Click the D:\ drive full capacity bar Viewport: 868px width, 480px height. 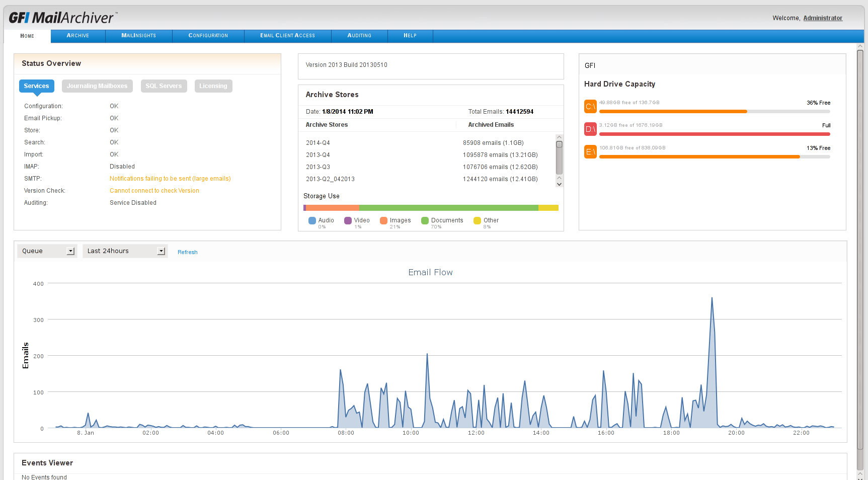[715, 134]
